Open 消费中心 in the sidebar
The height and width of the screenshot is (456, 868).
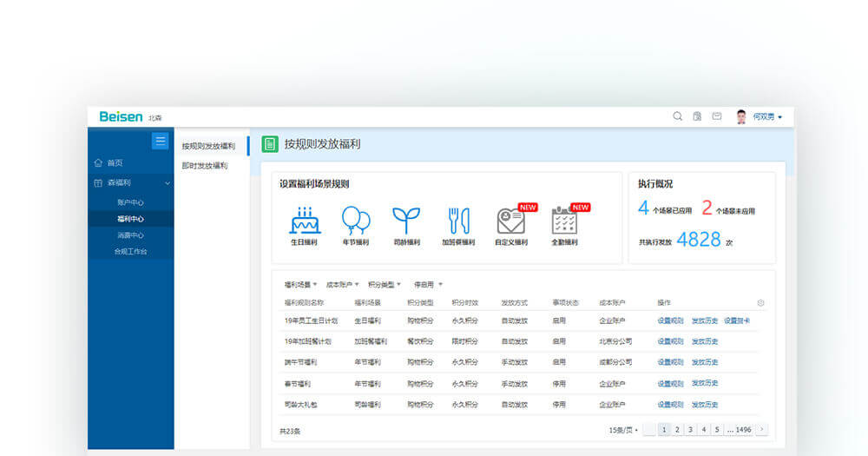click(131, 235)
